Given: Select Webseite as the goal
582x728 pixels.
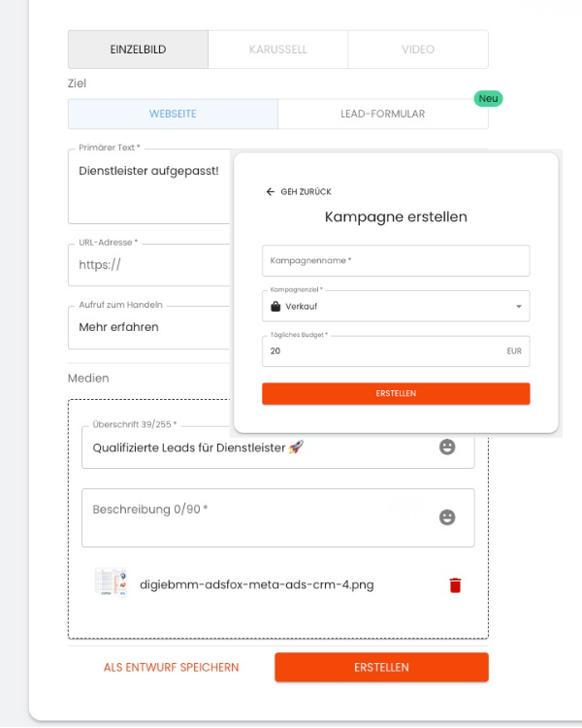Looking at the screenshot, I should (173, 114).
